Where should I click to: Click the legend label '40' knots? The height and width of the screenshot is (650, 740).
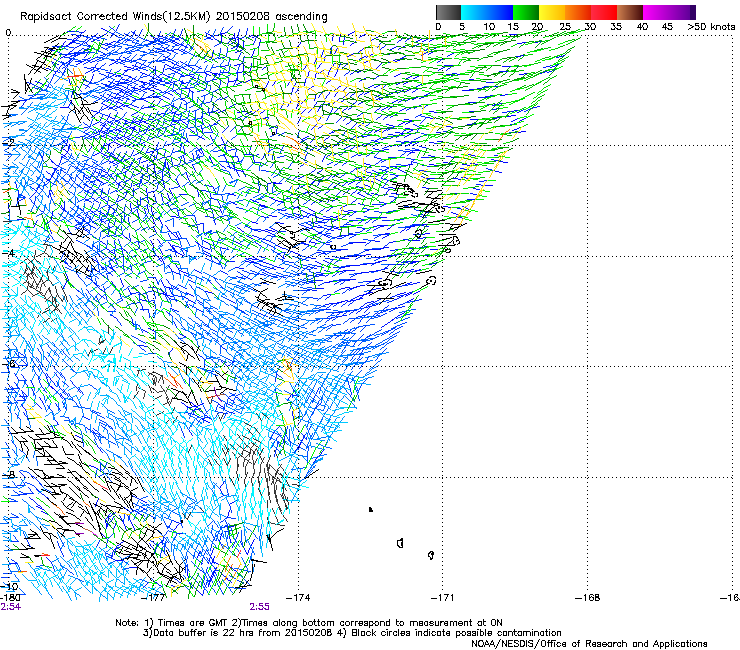point(642,26)
